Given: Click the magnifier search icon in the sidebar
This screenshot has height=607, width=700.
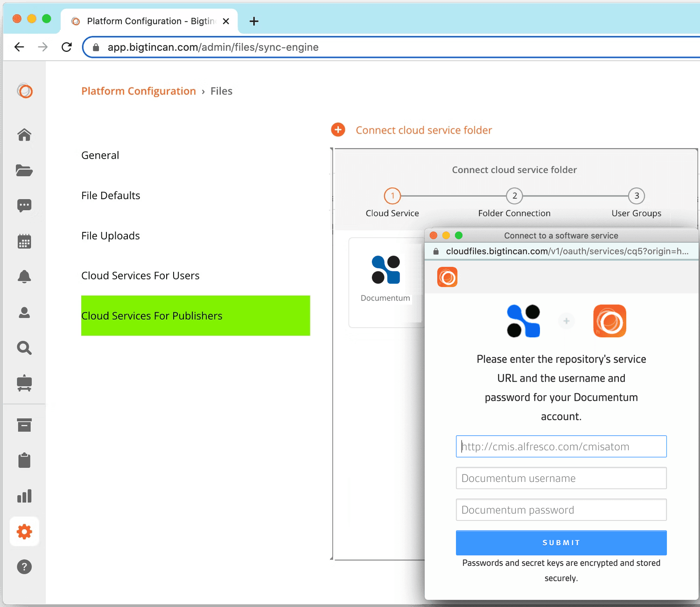Looking at the screenshot, I should [24, 348].
